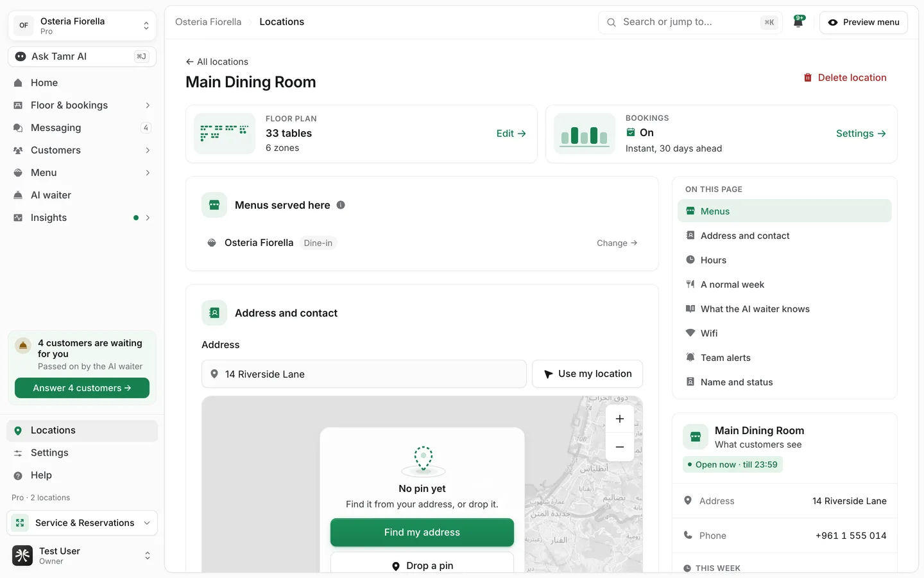Image resolution: width=924 pixels, height=578 pixels.
Task: Select Locations in the sidebar
Action: pos(82,430)
